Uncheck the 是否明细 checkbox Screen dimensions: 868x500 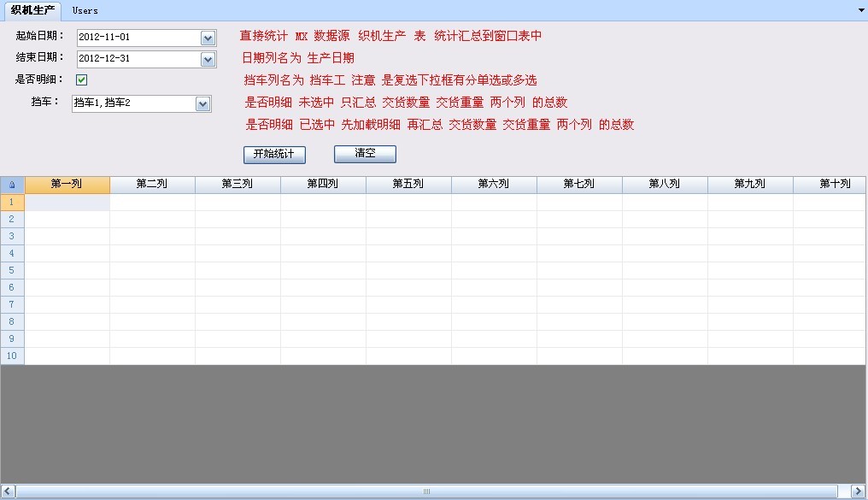pos(81,79)
